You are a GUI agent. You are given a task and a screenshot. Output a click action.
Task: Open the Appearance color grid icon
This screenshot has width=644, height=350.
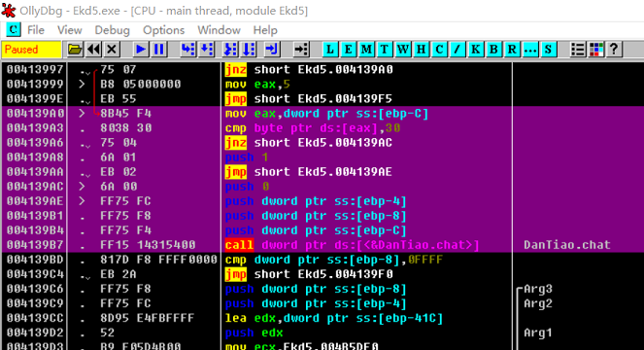[596, 50]
